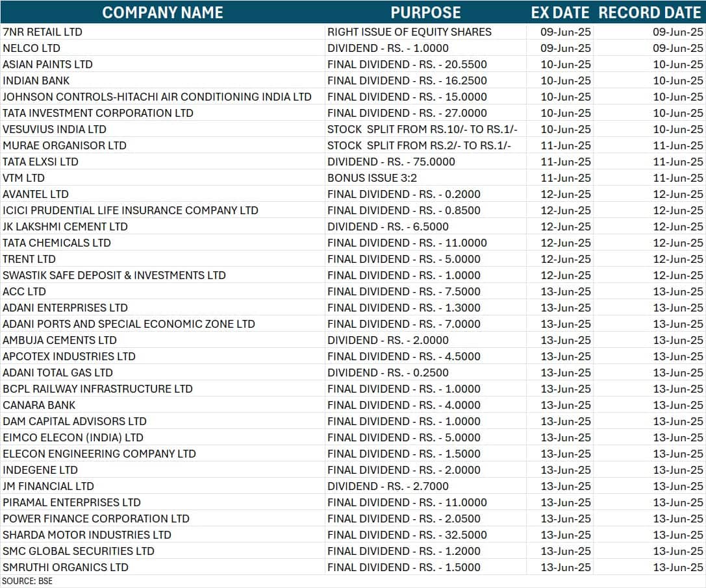Select STOCK SPLIT FROM RS.2/- TO RS.1/- purpose

[x=419, y=145]
